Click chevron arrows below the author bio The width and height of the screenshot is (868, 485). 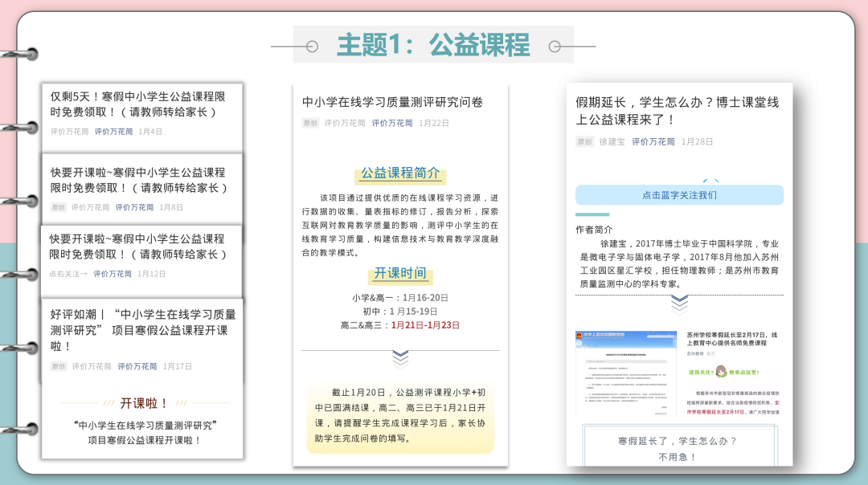point(679,304)
